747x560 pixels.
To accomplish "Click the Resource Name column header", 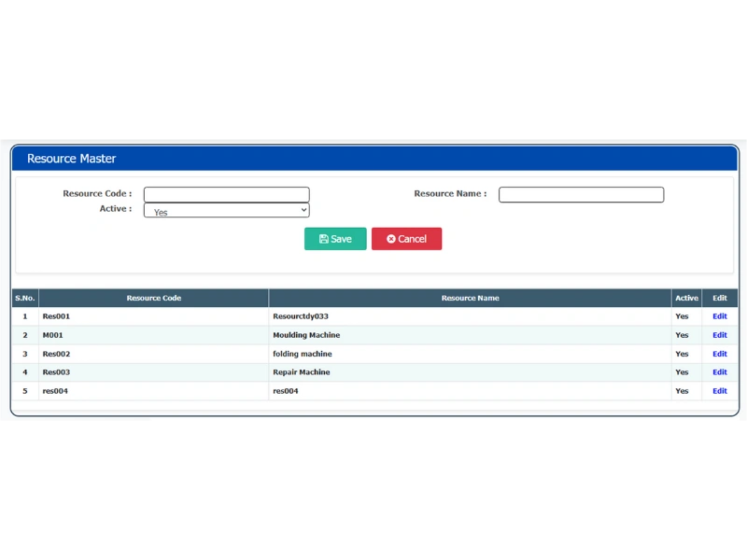I will [x=470, y=297].
